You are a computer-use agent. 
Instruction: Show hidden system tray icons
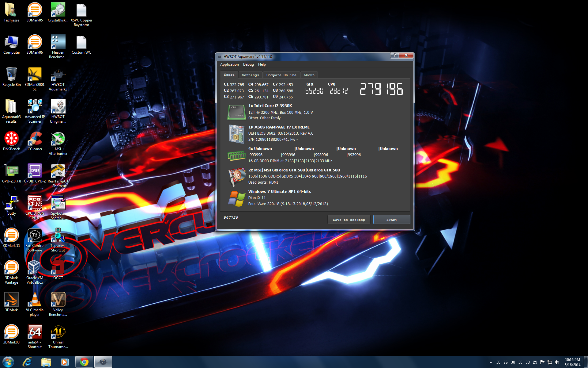[x=491, y=362]
